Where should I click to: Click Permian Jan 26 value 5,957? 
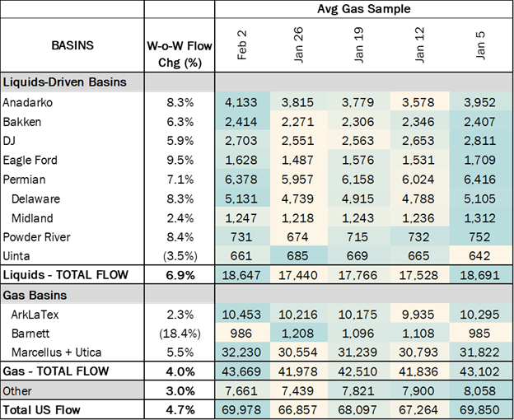pyautogui.click(x=297, y=180)
